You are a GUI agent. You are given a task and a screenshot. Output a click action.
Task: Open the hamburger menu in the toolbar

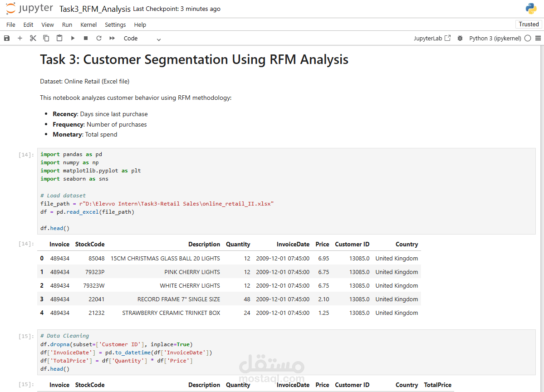[x=538, y=39]
